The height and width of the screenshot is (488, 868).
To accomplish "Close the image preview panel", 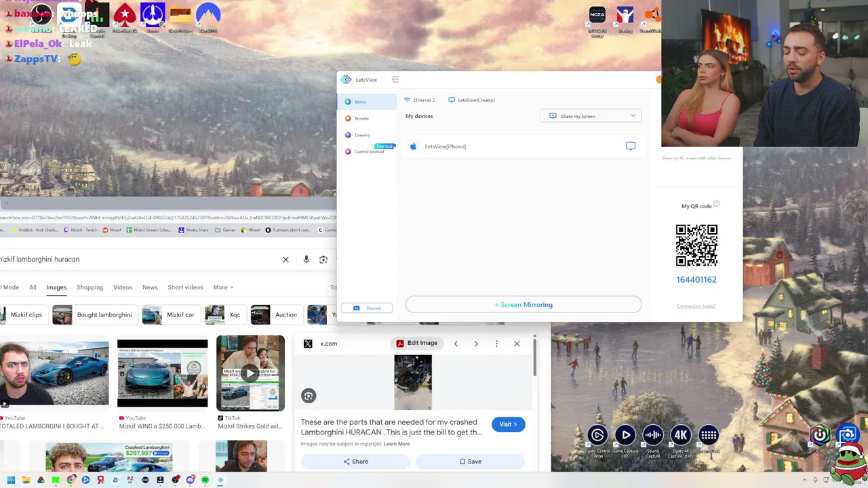I will coord(517,344).
